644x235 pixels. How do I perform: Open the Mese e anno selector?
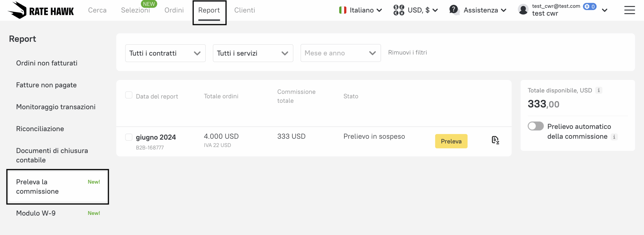point(340,53)
